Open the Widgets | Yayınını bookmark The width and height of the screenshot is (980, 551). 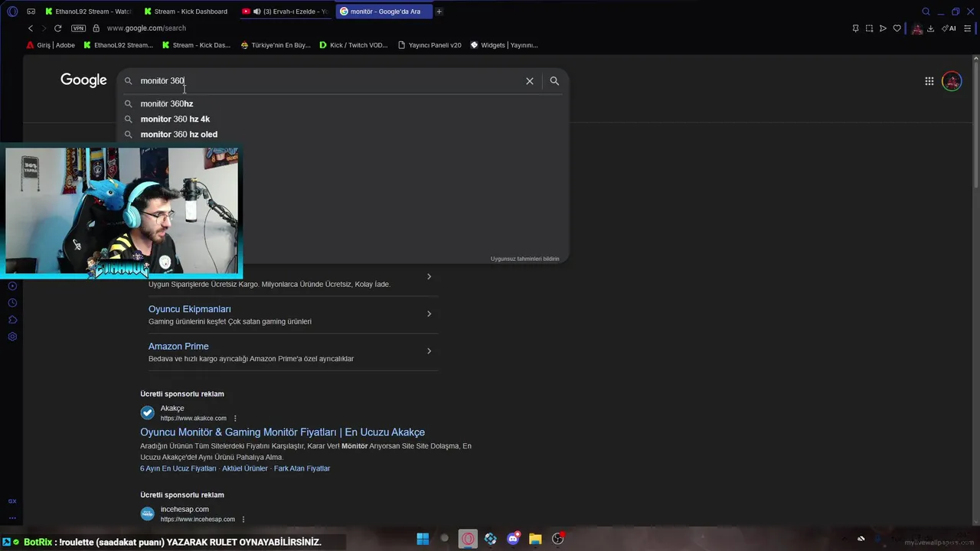(504, 45)
